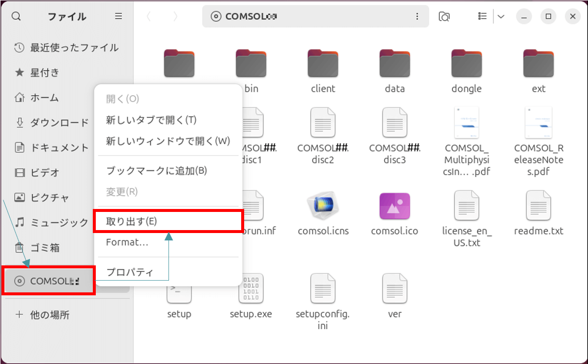Select the setup.exe binary file
The image size is (588, 364).
(x=251, y=289)
